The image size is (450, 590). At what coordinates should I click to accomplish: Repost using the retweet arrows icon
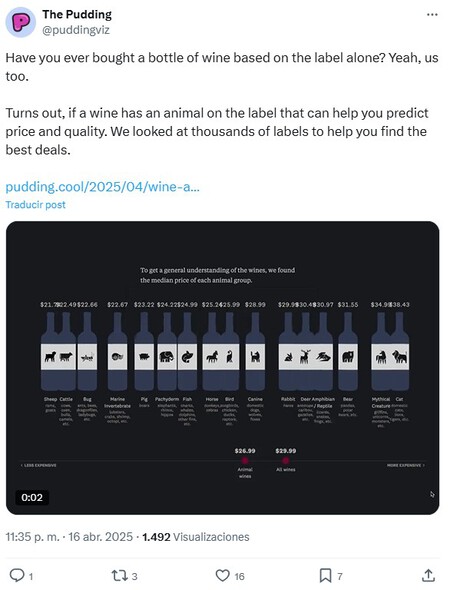click(119, 575)
